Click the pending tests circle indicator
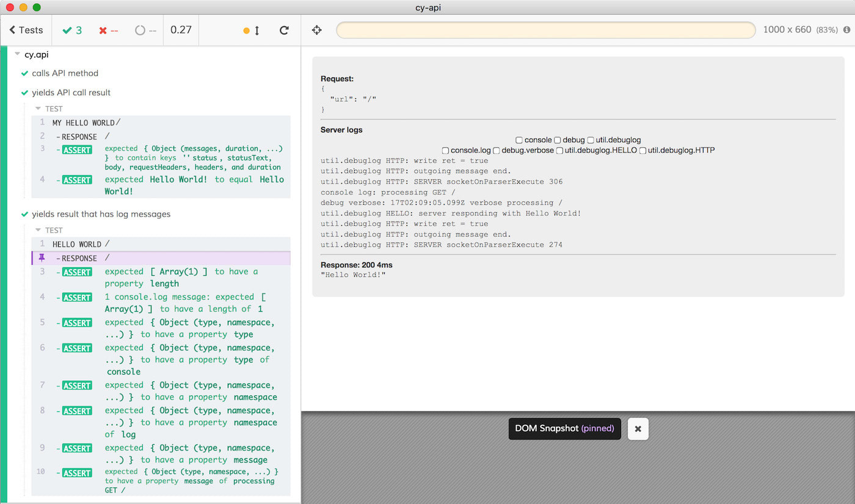The height and width of the screenshot is (504, 855). click(x=145, y=30)
